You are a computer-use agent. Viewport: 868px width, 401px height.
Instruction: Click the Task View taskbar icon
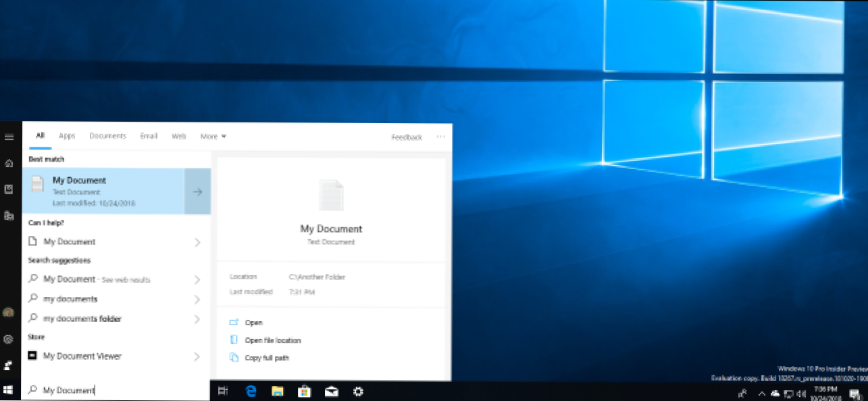tap(224, 391)
